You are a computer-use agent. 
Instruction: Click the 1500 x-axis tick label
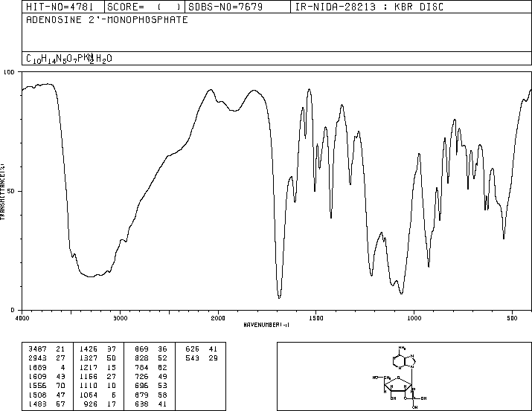tap(316, 318)
